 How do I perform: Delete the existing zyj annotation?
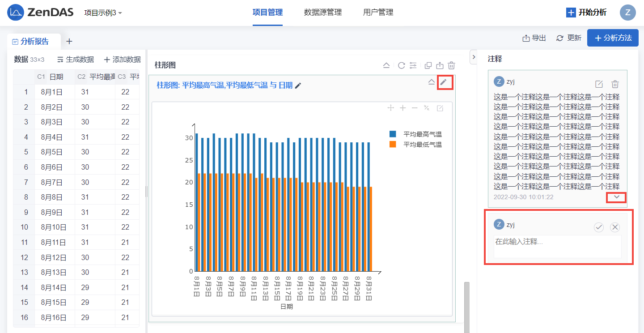tap(615, 84)
